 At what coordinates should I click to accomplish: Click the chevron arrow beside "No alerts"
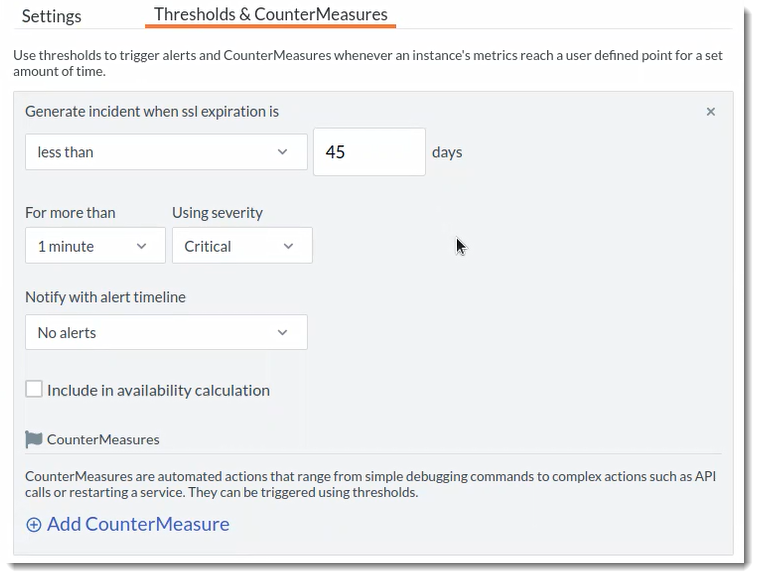coord(283,333)
